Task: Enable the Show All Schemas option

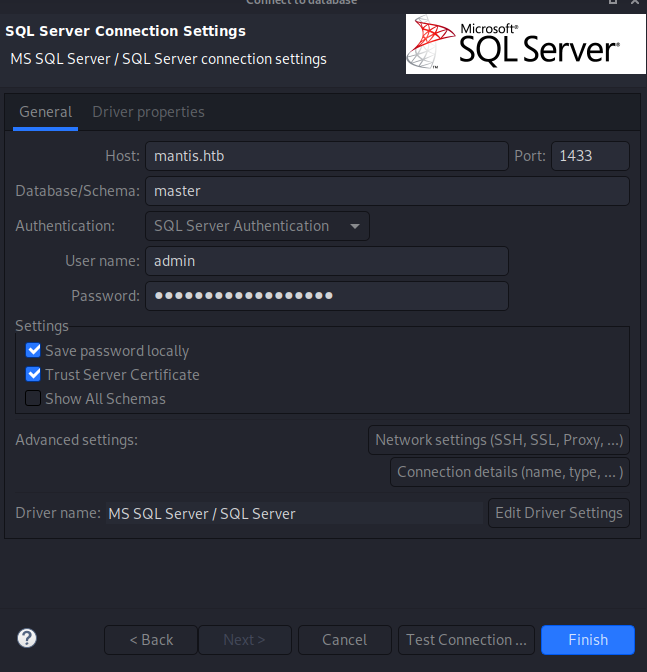Action: [34, 399]
